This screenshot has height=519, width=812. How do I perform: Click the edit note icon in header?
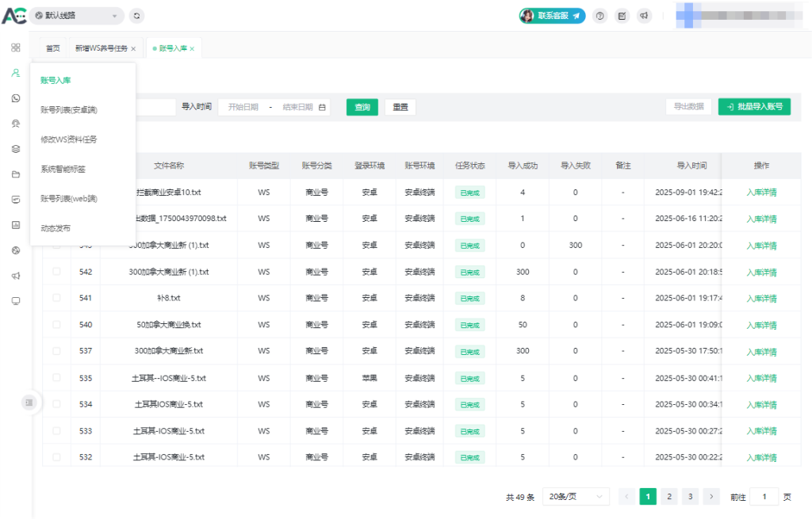click(622, 15)
